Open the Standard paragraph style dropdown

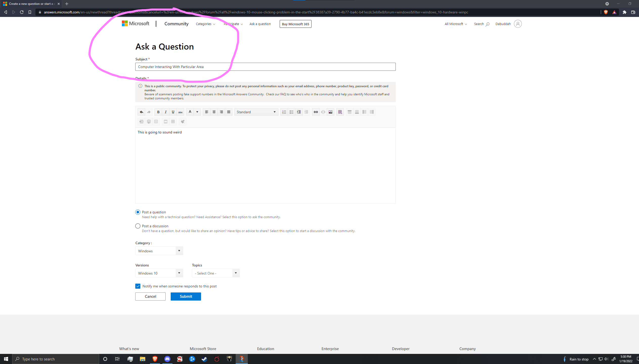[x=256, y=112]
